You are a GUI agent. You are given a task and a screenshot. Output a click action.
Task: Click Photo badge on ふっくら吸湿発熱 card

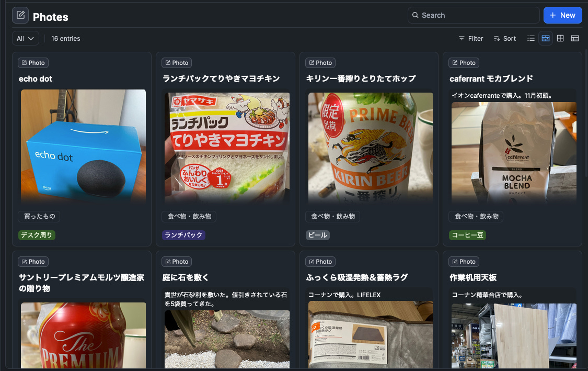point(320,262)
